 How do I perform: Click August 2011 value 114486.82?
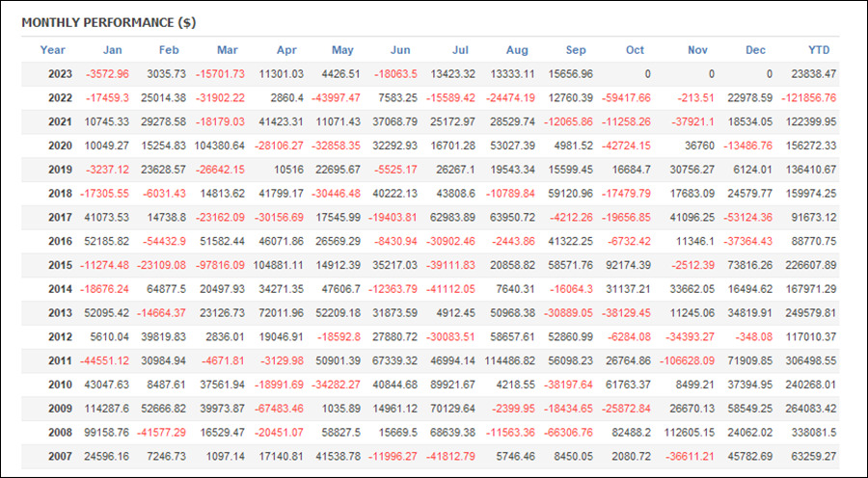510,361
